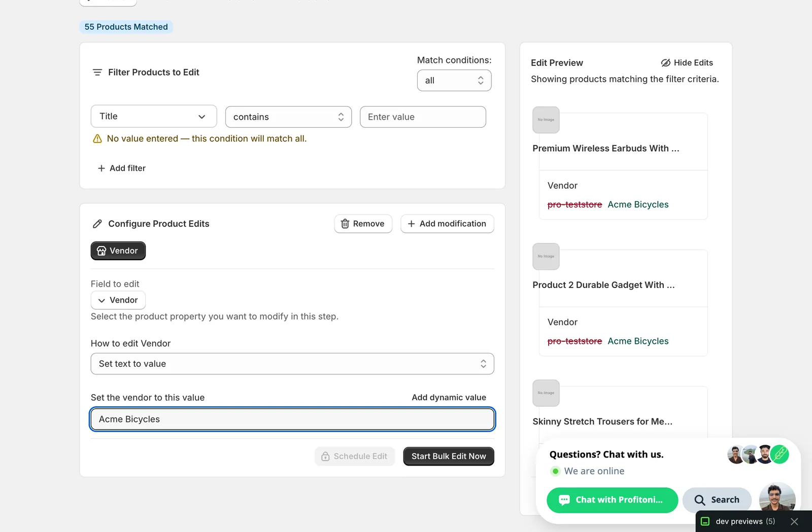The image size is (812, 532).
Task: Click the warning triangle icon
Action: (97, 138)
